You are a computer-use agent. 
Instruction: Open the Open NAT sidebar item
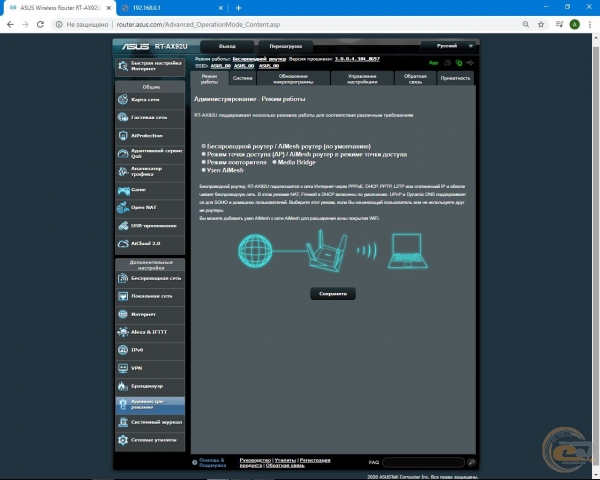(150, 207)
